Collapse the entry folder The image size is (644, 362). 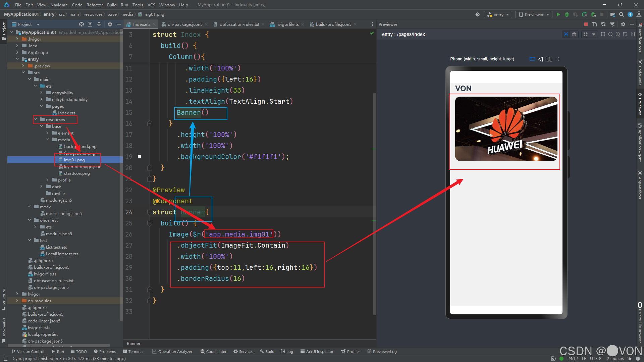point(17,59)
